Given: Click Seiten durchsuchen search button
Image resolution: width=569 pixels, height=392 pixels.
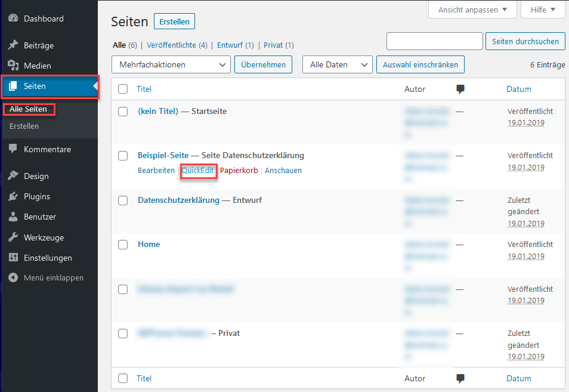Looking at the screenshot, I should [x=525, y=41].
